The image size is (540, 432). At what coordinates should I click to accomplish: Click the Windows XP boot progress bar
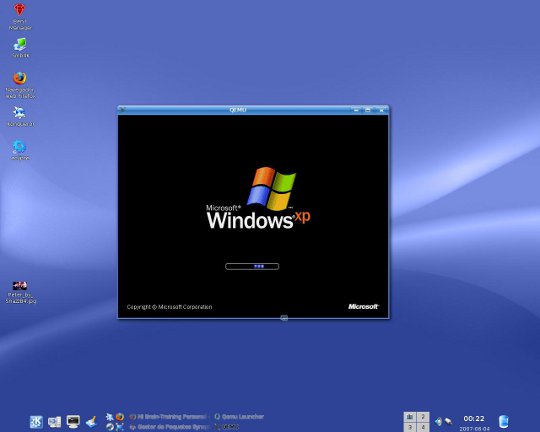[252, 266]
